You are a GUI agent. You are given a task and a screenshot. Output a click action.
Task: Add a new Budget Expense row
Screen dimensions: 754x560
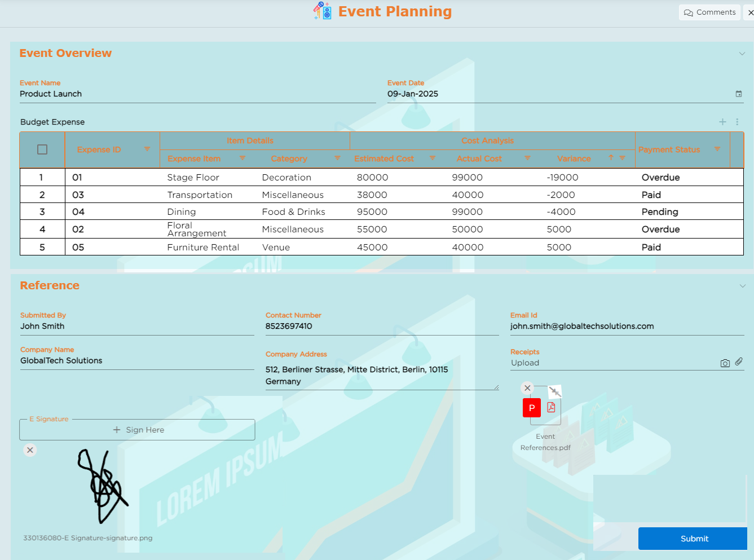pyautogui.click(x=722, y=122)
